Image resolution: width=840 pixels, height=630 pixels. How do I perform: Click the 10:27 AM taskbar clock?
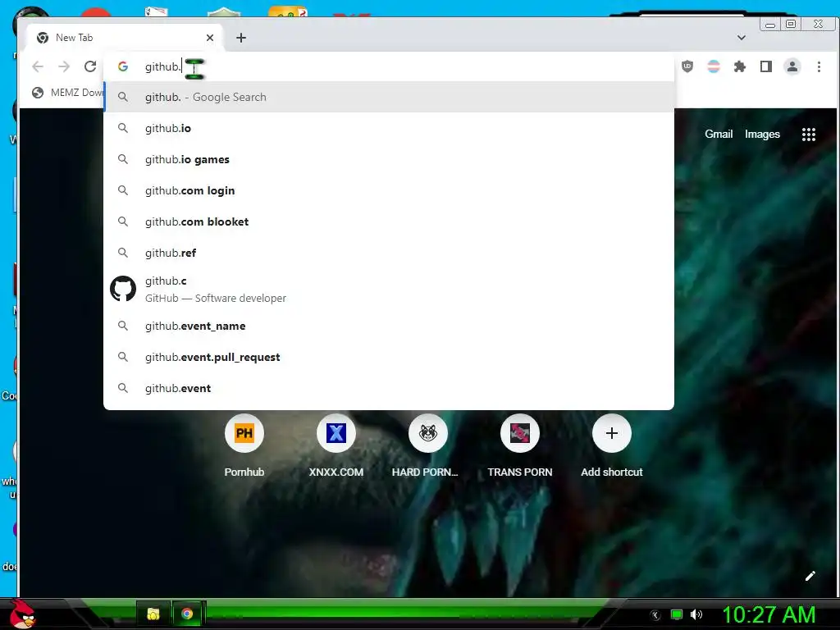click(769, 614)
